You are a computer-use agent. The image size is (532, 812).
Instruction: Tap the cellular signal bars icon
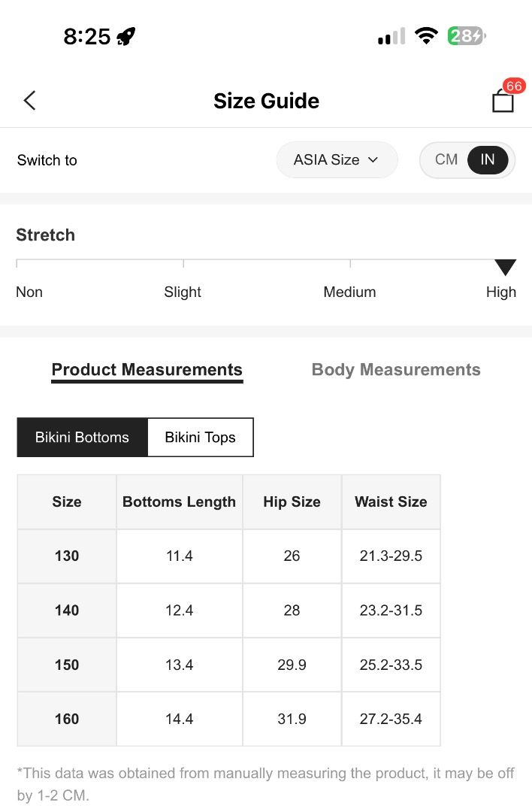tap(391, 36)
